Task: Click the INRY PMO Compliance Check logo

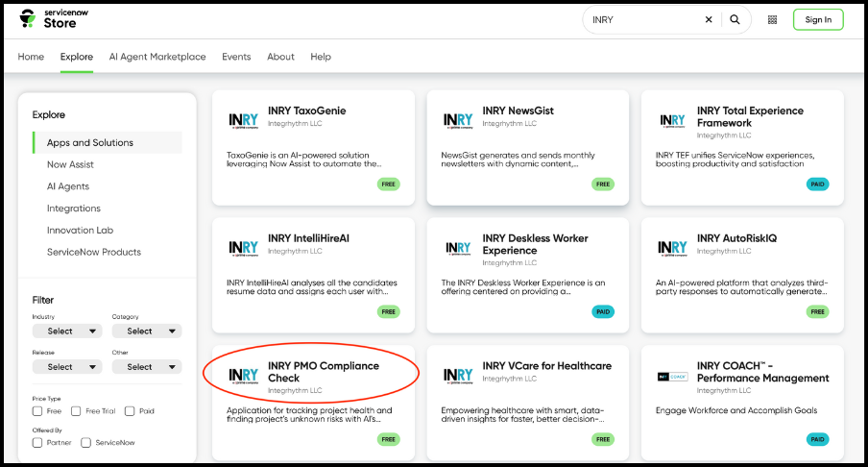Action: 244,376
